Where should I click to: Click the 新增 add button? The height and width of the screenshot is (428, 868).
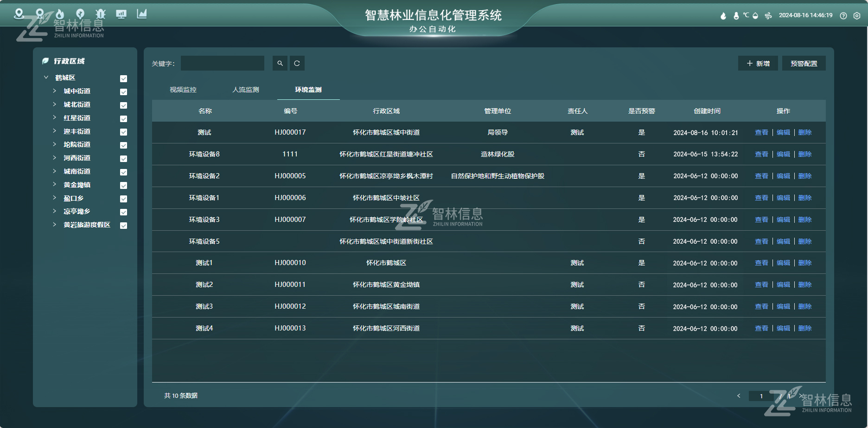758,64
